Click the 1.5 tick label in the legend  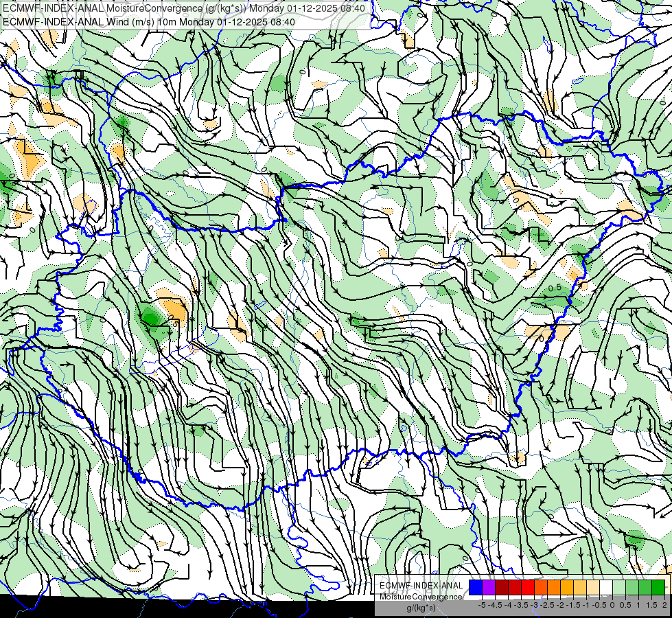[x=651, y=605]
